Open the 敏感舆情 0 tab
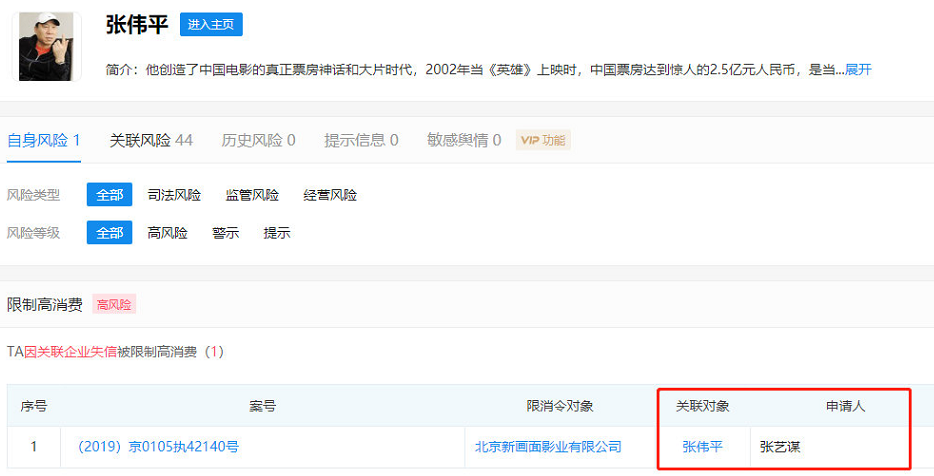 (x=464, y=141)
